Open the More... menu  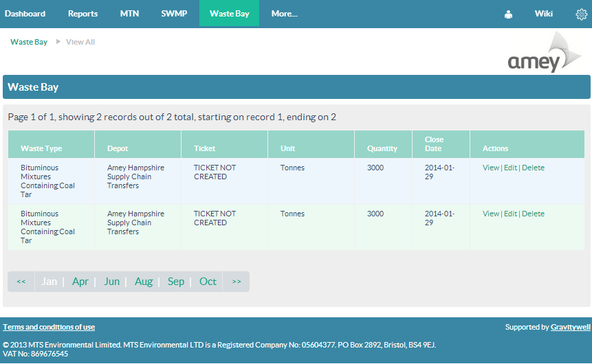[284, 14]
